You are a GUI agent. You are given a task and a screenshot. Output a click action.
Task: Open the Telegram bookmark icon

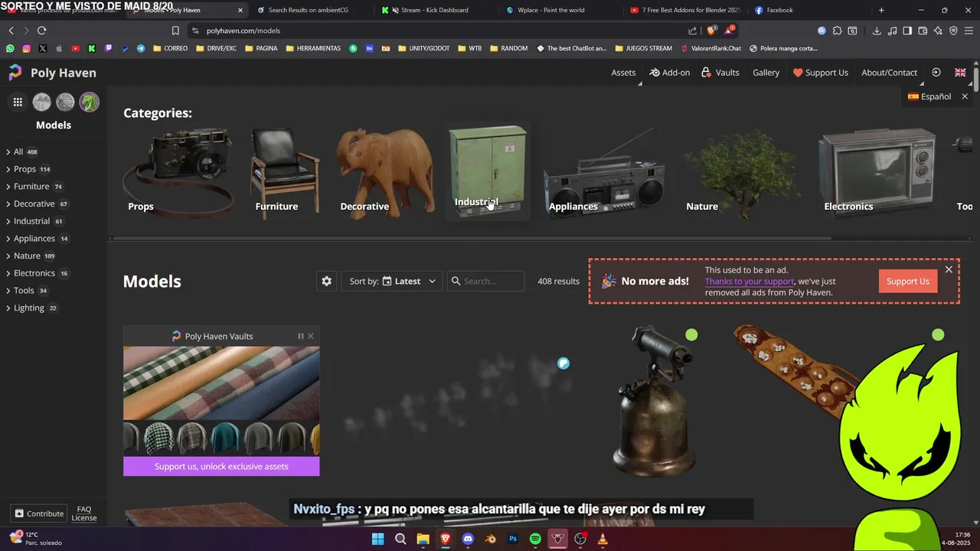(x=141, y=48)
